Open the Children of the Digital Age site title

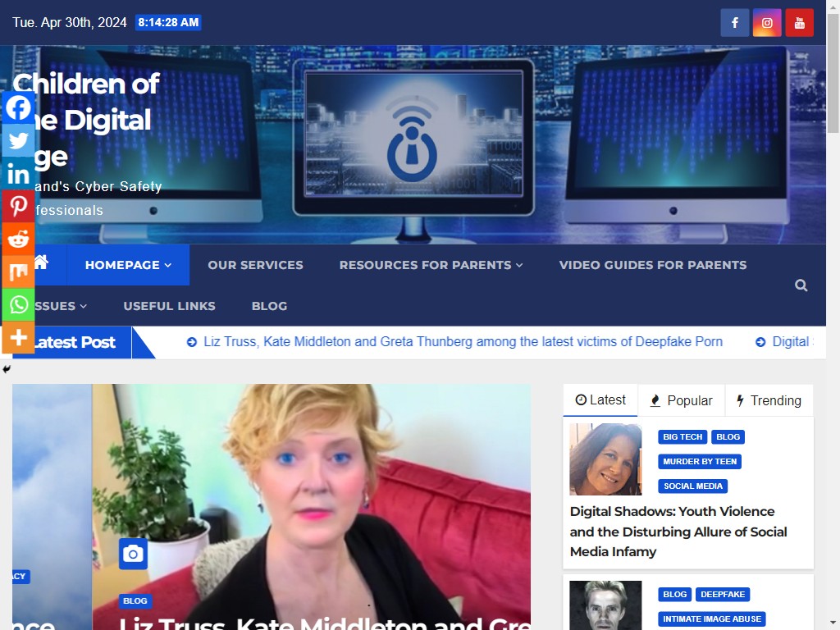click(x=85, y=120)
